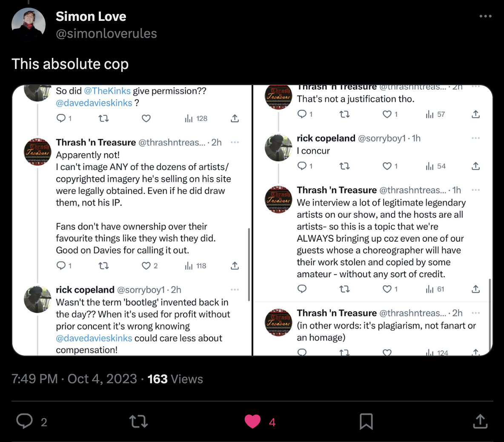
Task: Click share icon on 'That's not a justification' reply
Action: [x=476, y=114]
